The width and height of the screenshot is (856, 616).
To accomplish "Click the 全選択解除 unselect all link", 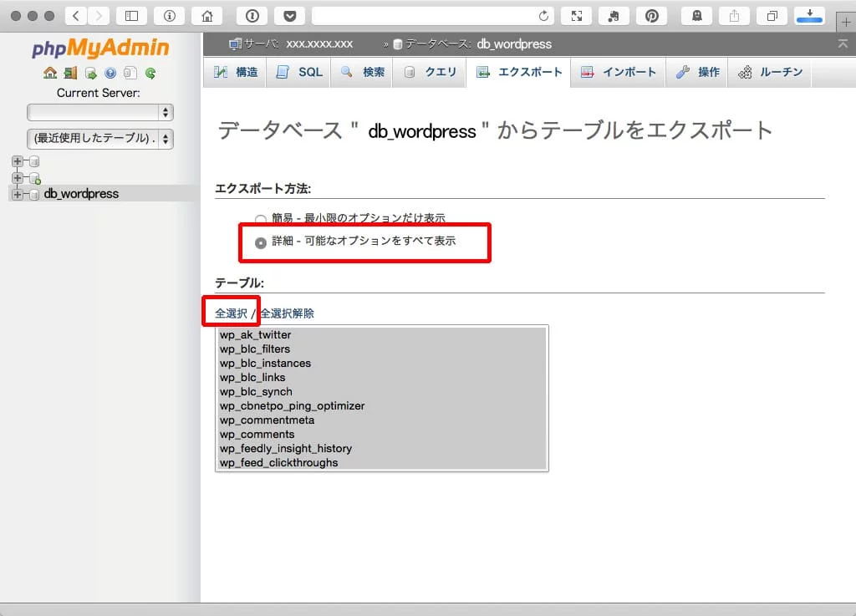I will tap(288, 313).
